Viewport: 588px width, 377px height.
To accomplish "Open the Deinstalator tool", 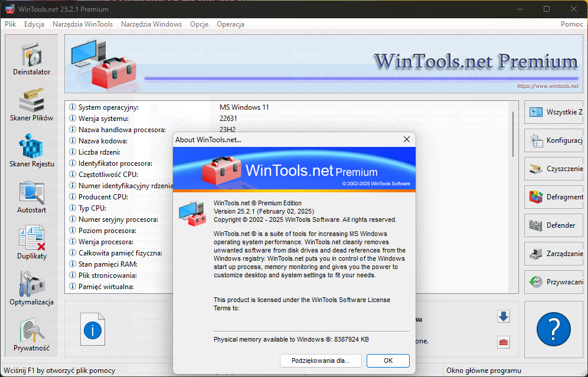I will [x=31, y=59].
